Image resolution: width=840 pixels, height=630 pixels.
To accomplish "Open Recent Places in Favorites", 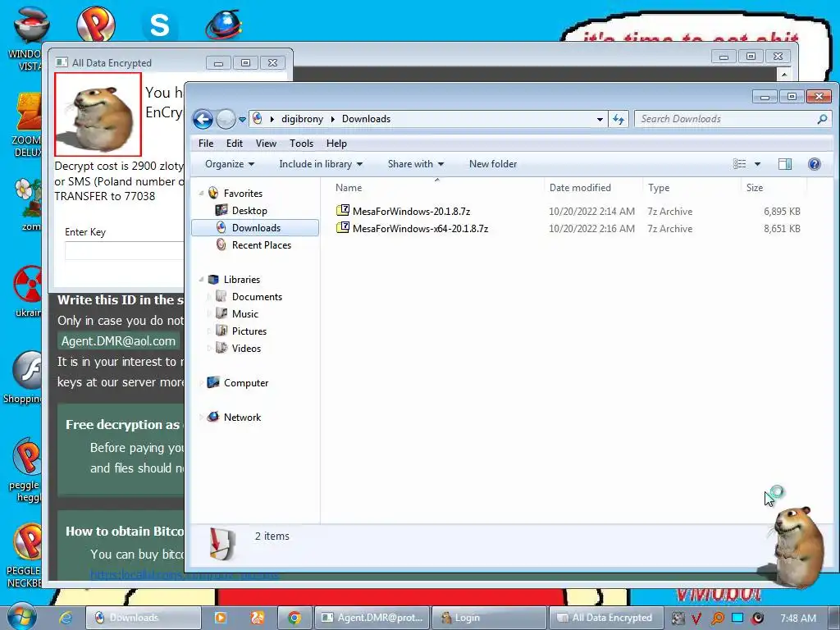I will [x=262, y=244].
